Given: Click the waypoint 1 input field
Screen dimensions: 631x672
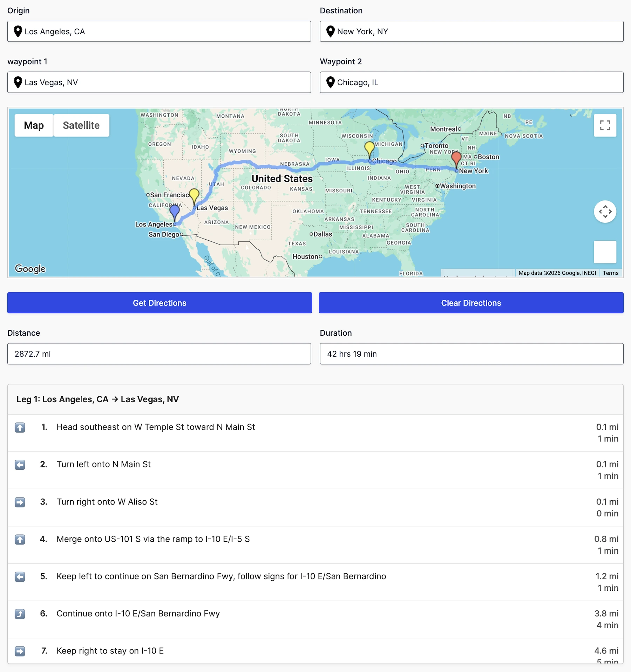Looking at the screenshot, I should (159, 82).
